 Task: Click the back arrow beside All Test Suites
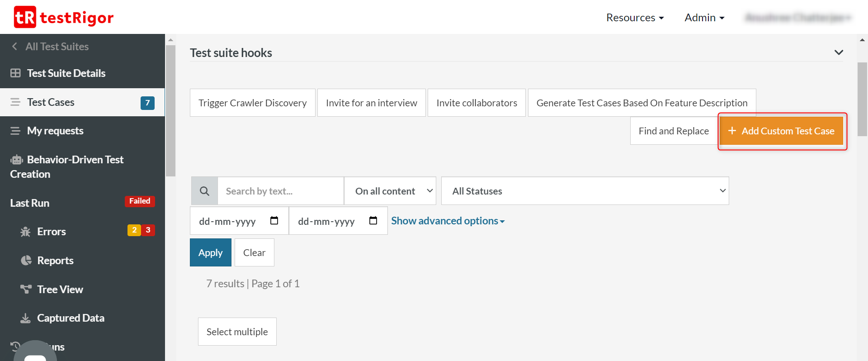[x=14, y=47]
